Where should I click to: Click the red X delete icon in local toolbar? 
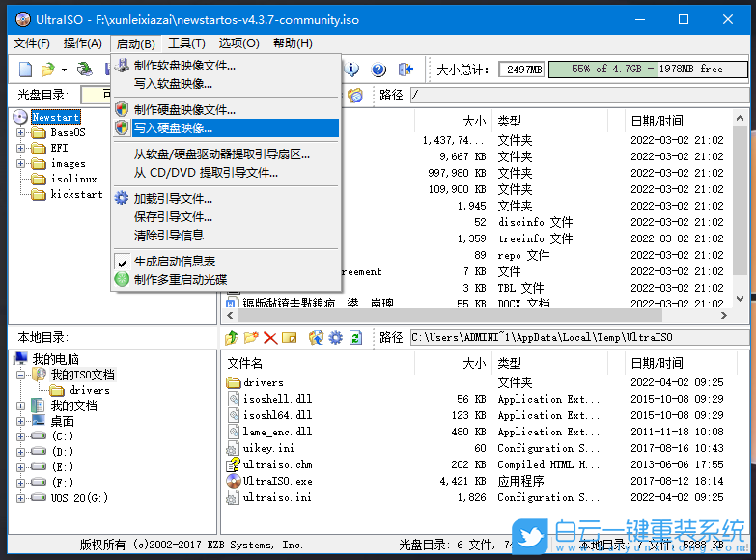pyautogui.click(x=270, y=338)
